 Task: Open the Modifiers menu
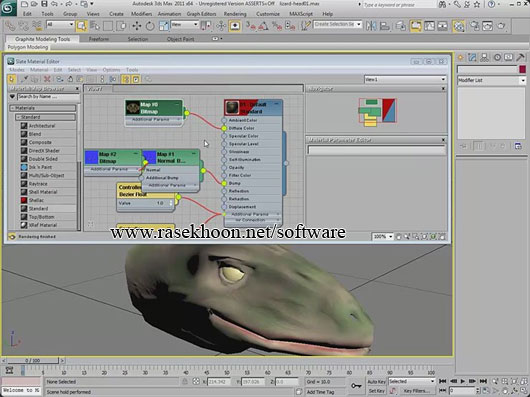tap(141, 14)
